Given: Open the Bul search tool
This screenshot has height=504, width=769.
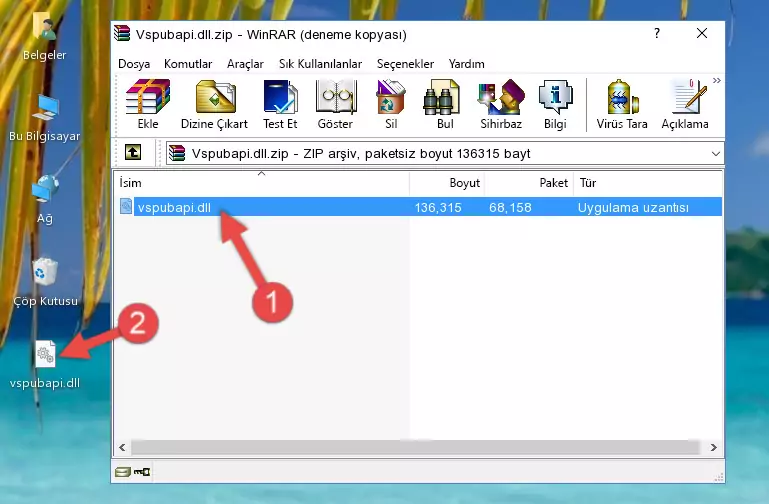Looking at the screenshot, I should tap(445, 104).
